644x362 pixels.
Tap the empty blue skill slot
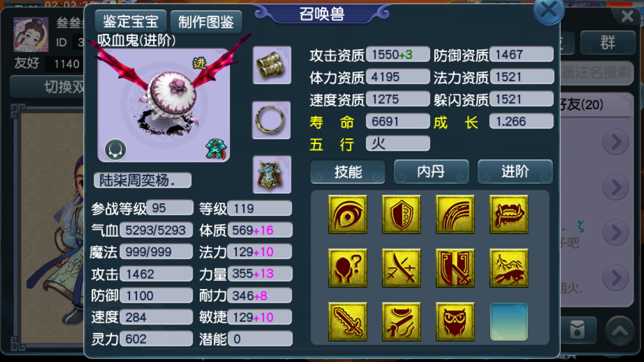tap(509, 321)
